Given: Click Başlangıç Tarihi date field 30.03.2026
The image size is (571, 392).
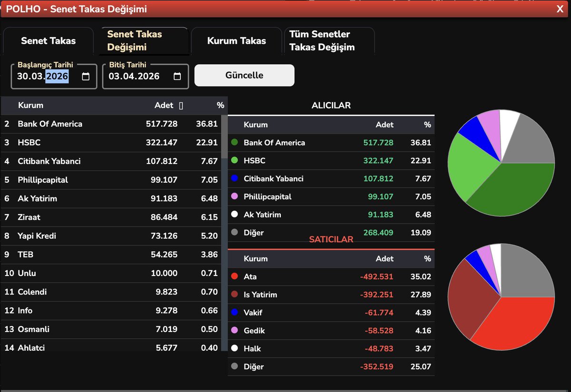Looking at the screenshot, I should (54, 77).
